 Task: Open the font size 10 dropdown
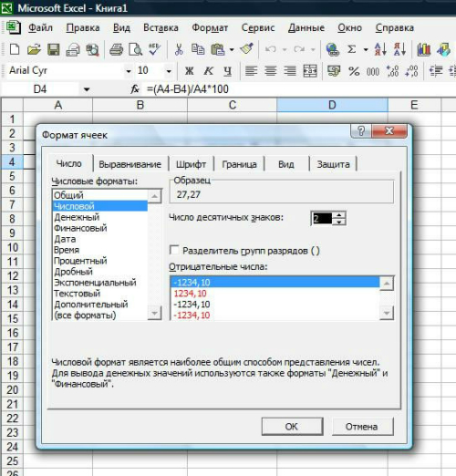click(169, 71)
